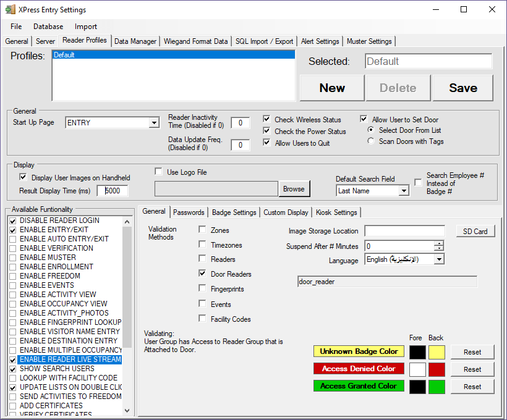Check the Zones validation method
Image resolution: width=507 pixels, height=420 pixels.
coord(202,230)
